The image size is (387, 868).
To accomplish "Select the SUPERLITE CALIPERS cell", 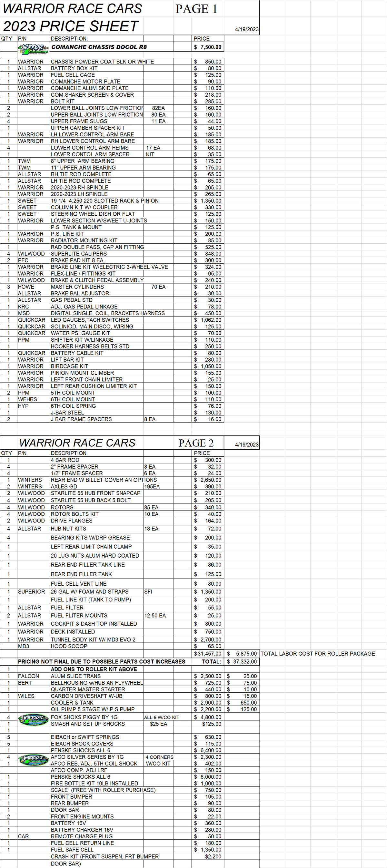I will point(79,254).
